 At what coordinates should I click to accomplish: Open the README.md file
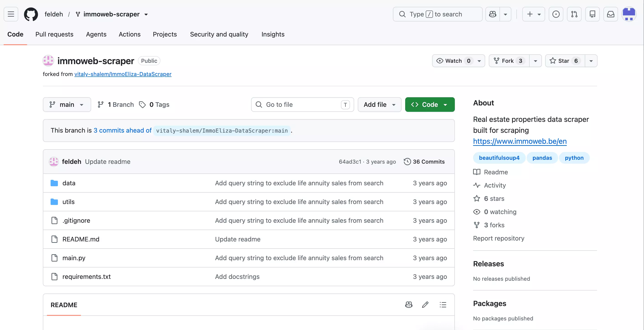click(x=81, y=239)
